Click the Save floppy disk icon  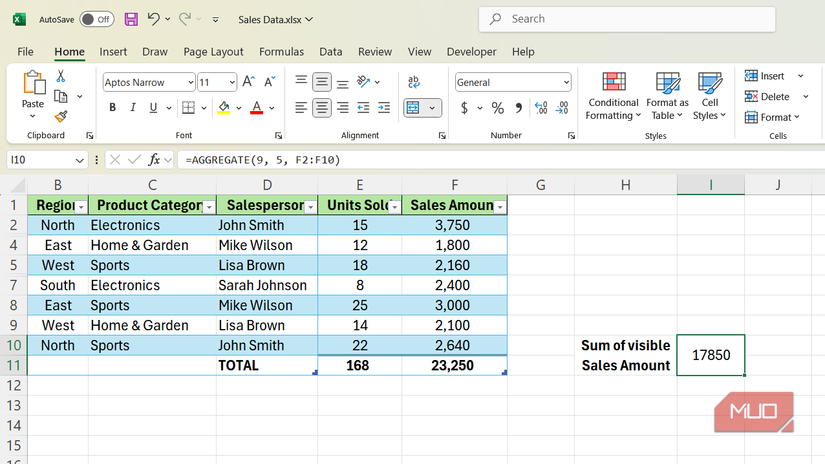point(131,19)
